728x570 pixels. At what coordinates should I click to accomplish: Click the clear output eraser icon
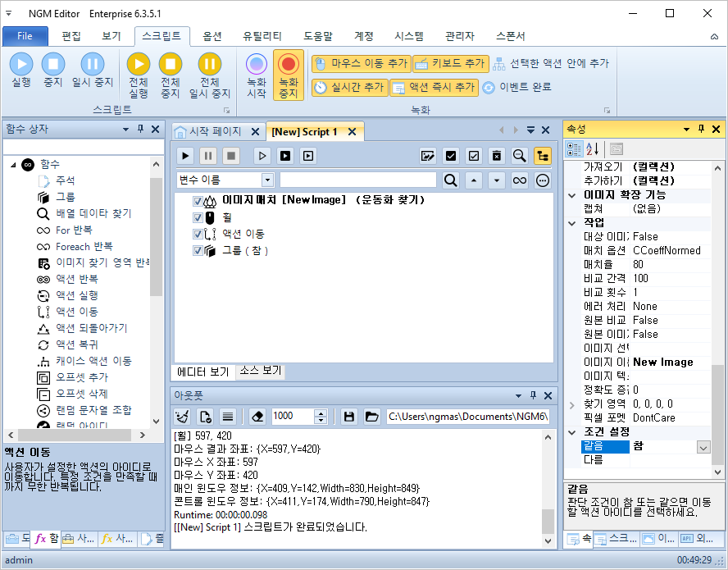click(257, 417)
